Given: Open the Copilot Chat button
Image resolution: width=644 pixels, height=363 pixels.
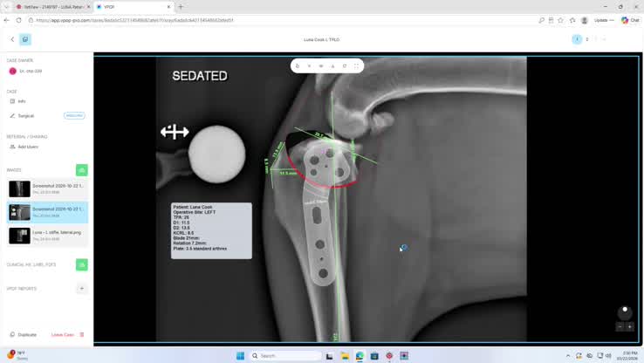Looking at the screenshot, I should pyautogui.click(x=630, y=20).
